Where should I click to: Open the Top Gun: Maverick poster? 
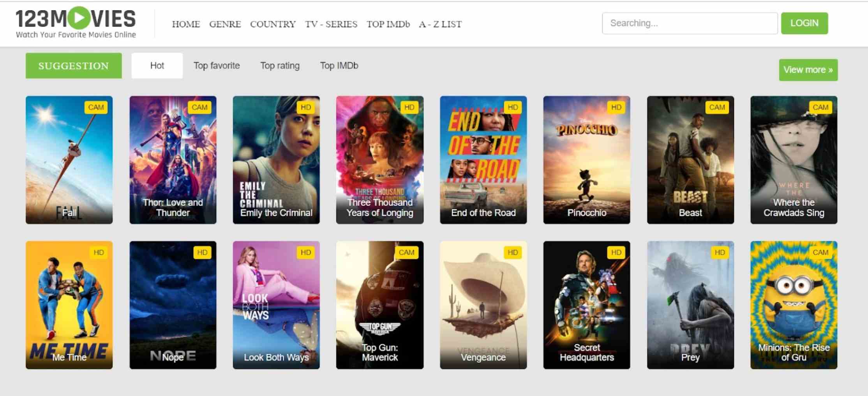tap(380, 305)
